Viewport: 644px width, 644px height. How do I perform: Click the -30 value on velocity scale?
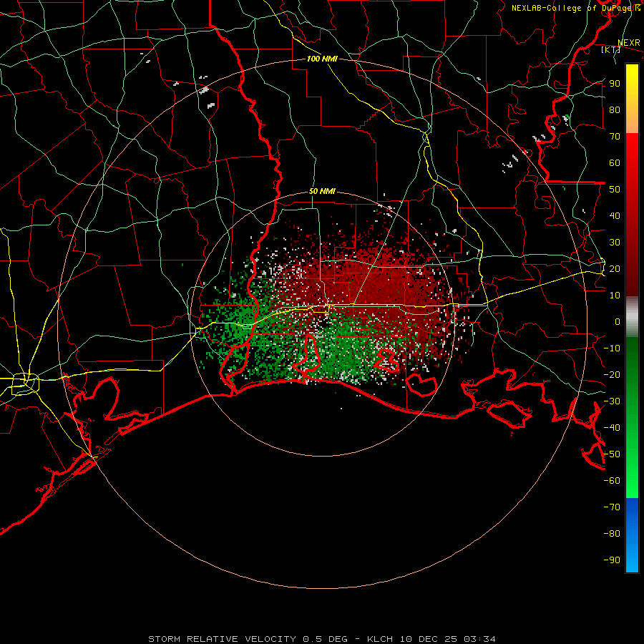(612, 401)
